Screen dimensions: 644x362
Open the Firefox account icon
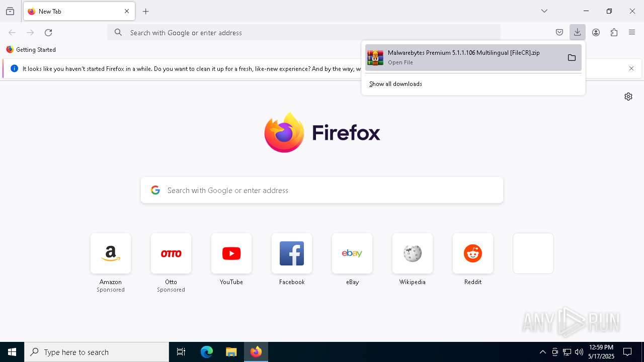[x=596, y=33]
